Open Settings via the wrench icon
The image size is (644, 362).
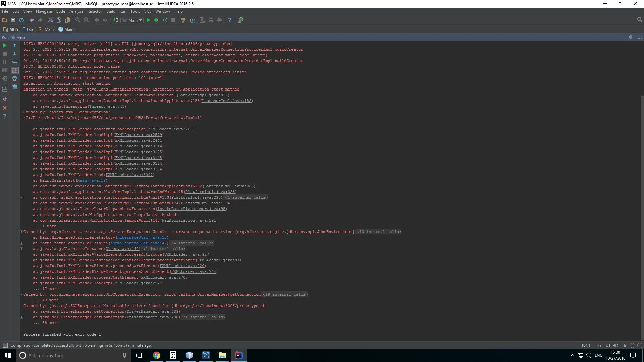[x=184, y=20]
